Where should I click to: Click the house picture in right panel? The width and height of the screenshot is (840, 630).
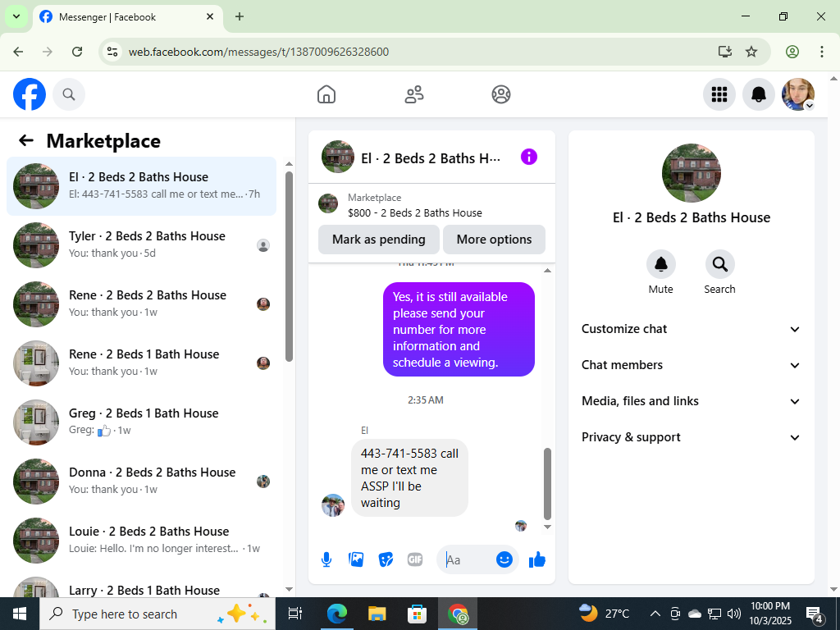[691, 172]
